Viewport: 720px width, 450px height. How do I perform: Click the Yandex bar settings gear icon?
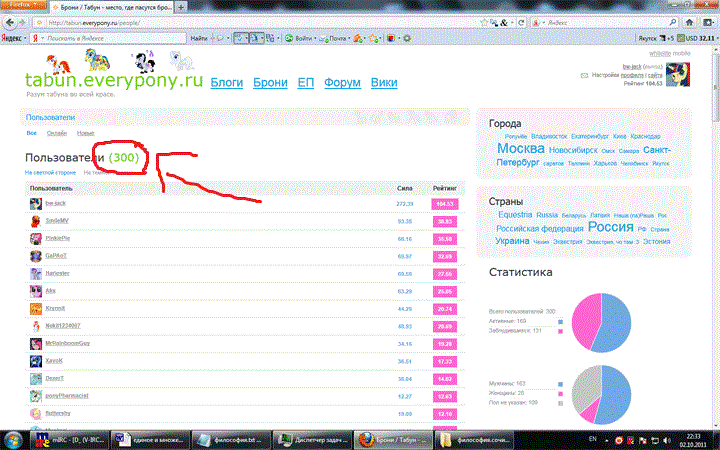tap(407, 38)
